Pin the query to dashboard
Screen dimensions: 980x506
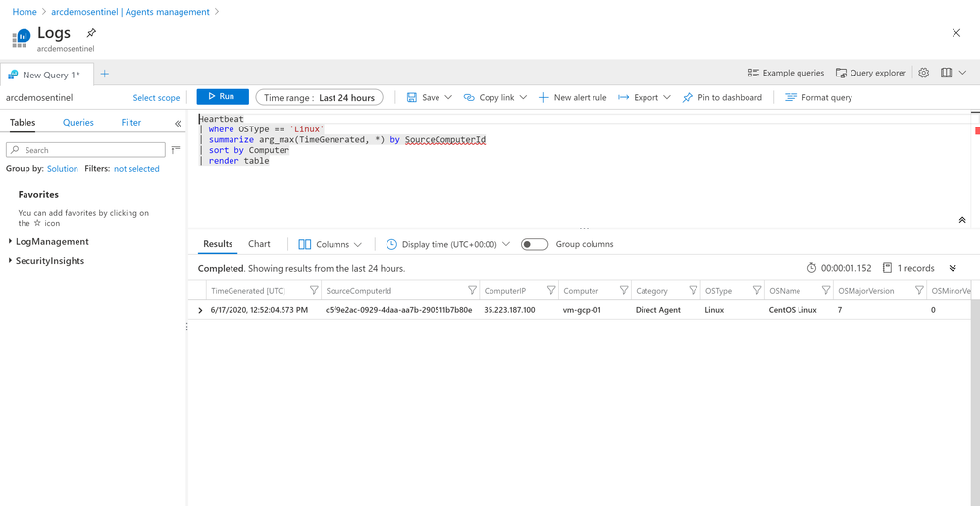pos(722,97)
